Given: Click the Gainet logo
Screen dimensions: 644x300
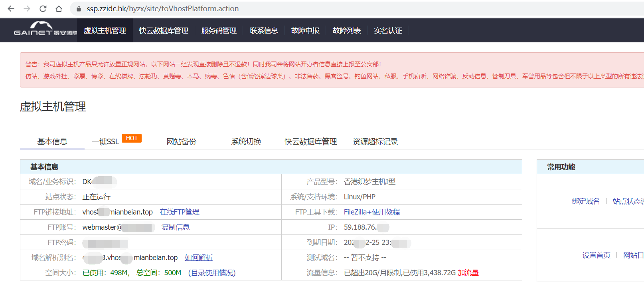Looking at the screenshot, I should (x=45, y=29).
